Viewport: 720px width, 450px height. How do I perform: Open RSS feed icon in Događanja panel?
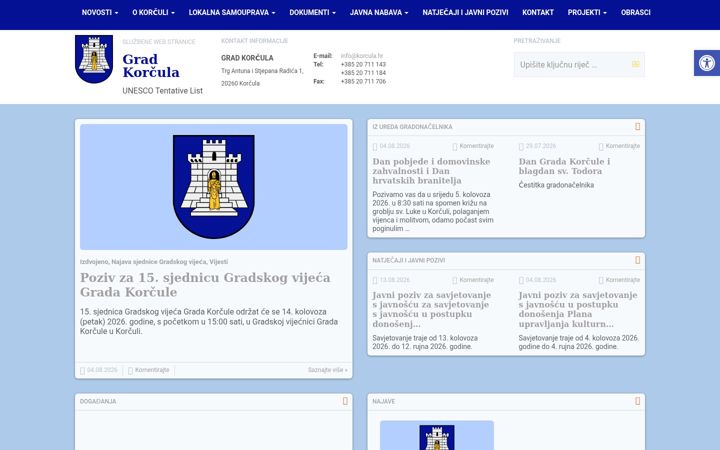point(345,401)
